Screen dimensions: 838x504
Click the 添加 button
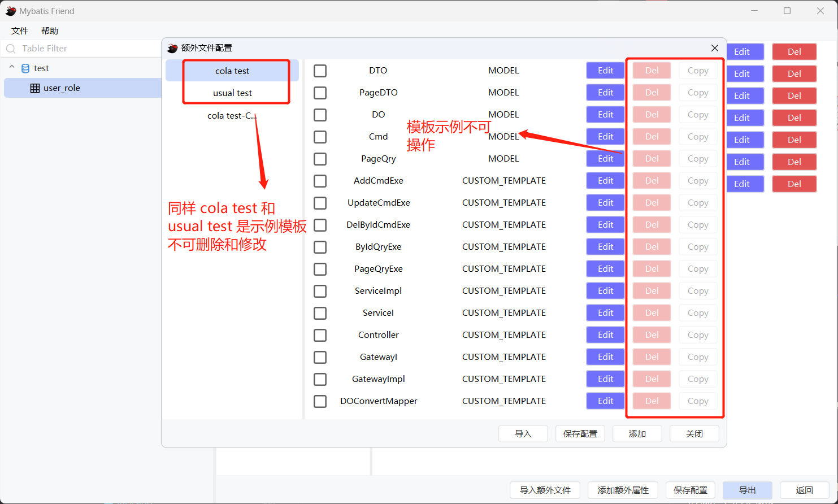coord(637,434)
